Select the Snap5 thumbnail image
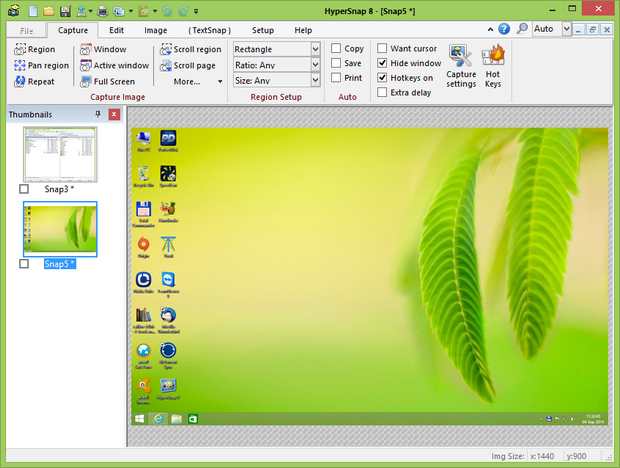The height and width of the screenshot is (468, 620). pos(60,229)
